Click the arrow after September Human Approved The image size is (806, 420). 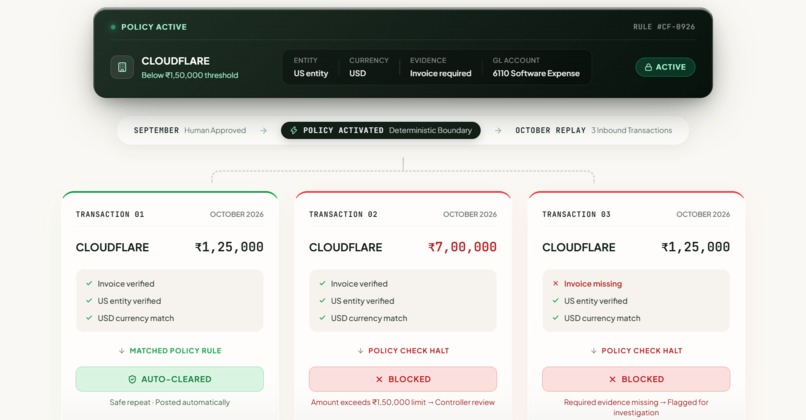(263, 131)
